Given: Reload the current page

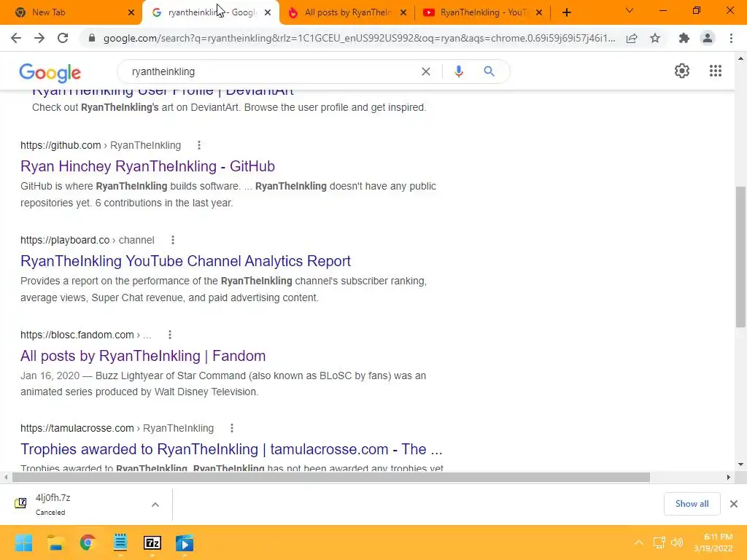Looking at the screenshot, I should point(63,38).
